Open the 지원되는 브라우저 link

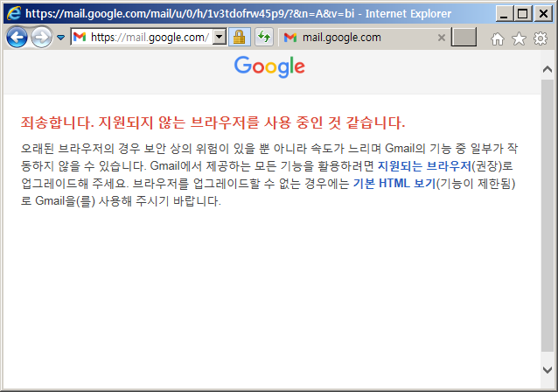[424, 166]
